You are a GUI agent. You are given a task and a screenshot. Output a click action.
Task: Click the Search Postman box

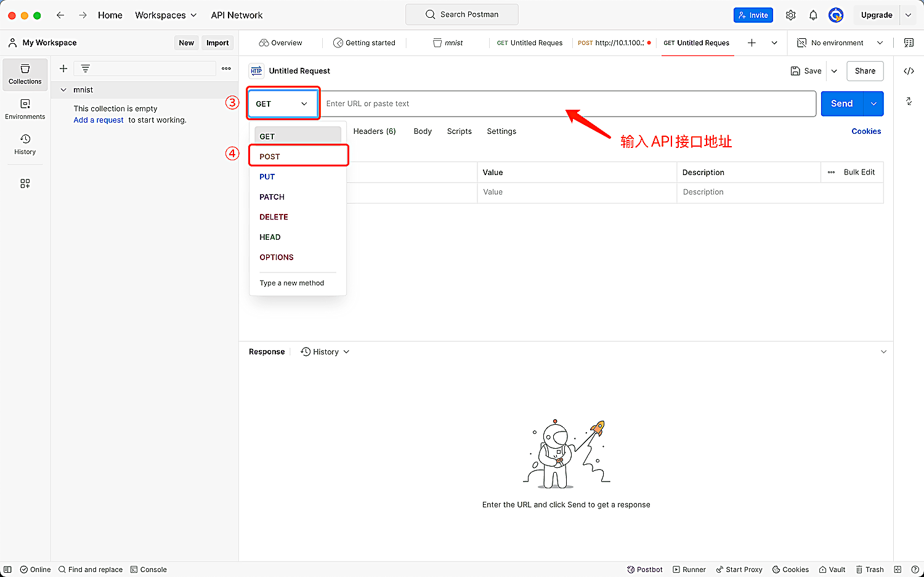(x=462, y=14)
